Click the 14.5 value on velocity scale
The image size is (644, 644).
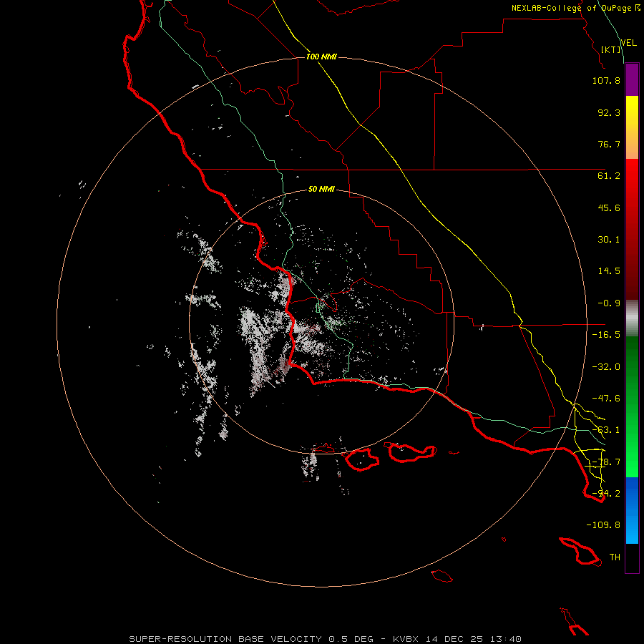tap(609, 271)
